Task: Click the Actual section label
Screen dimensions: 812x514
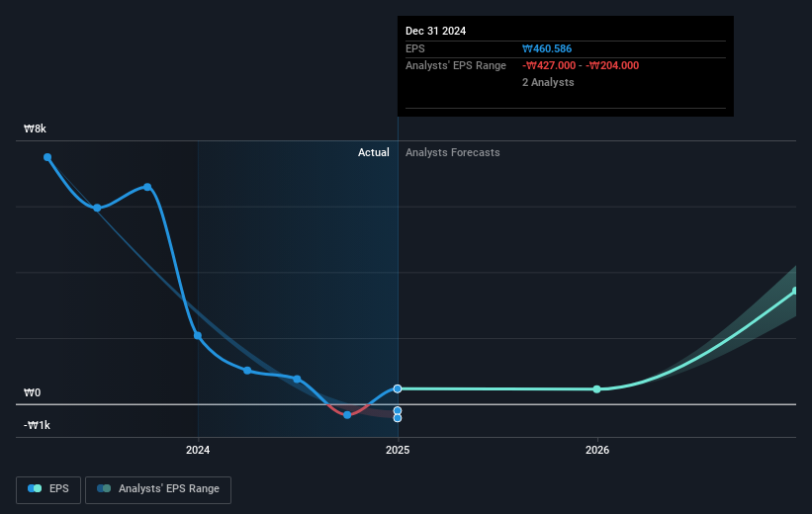Action: click(x=374, y=152)
